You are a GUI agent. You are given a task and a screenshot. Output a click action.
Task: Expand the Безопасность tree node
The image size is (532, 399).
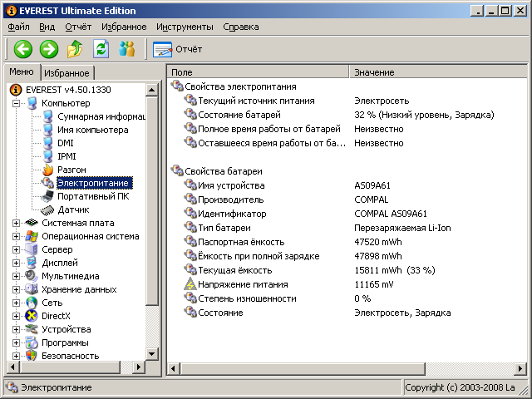[x=16, y=356]
